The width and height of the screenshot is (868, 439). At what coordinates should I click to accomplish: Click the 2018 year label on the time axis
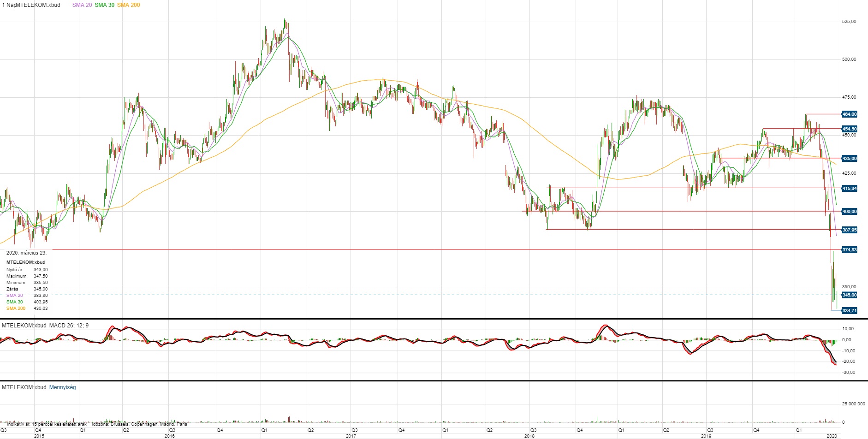point(529,436)
